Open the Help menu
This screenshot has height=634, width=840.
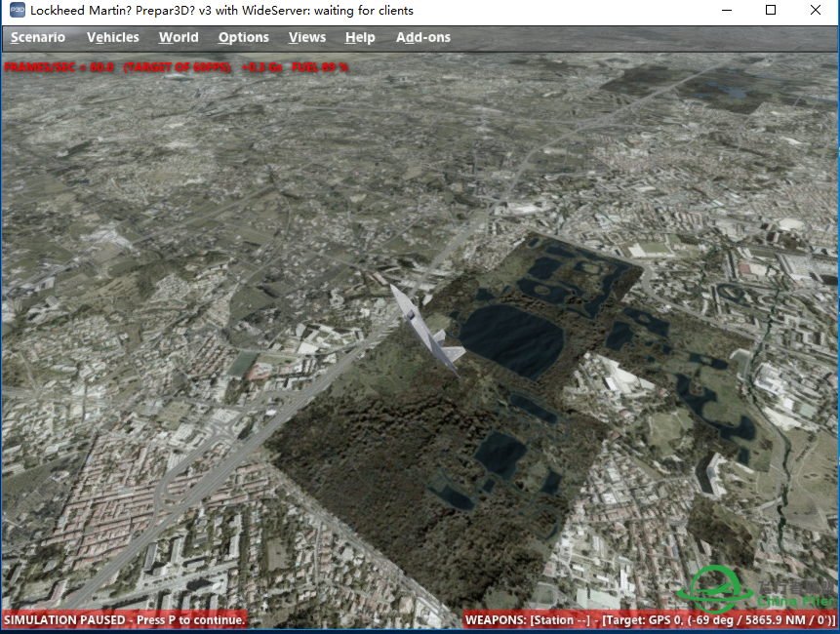pos(360,37)
